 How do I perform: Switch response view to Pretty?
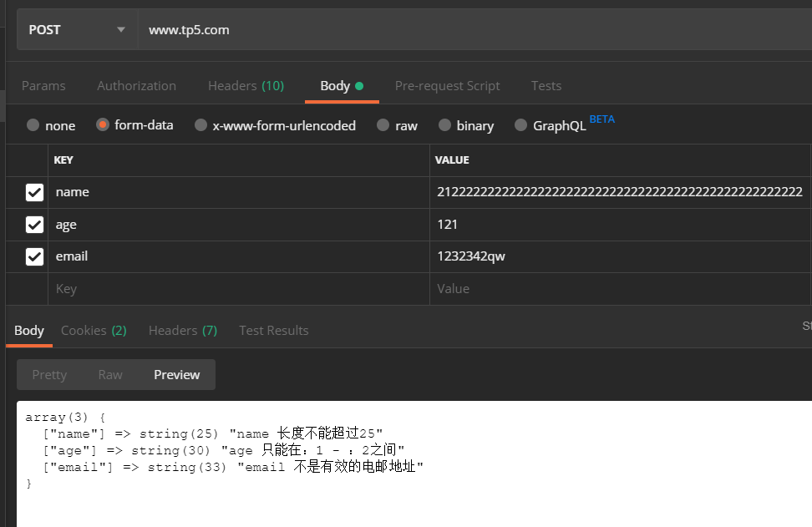coord(50,375)
